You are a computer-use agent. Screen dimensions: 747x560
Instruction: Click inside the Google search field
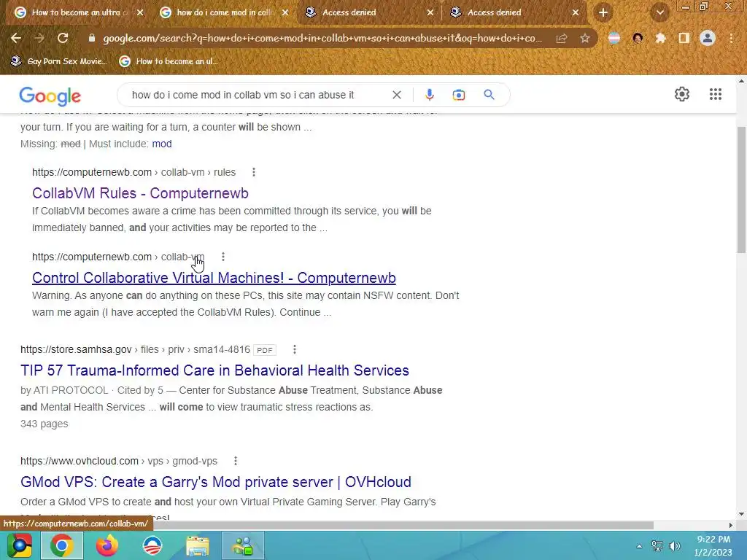coord(243,95)
